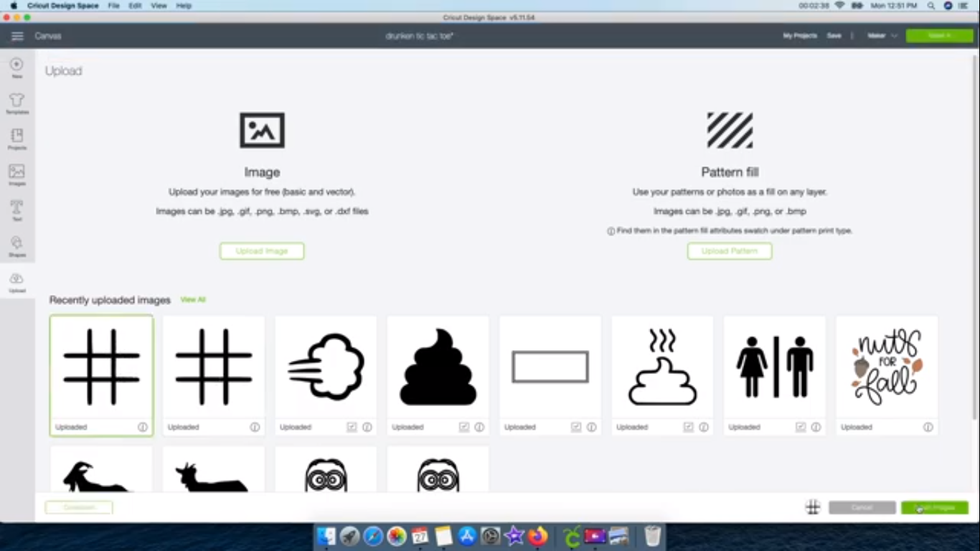Click the Upload Image button
Viewport: 980px width, 551px height.
coord(261,251)
